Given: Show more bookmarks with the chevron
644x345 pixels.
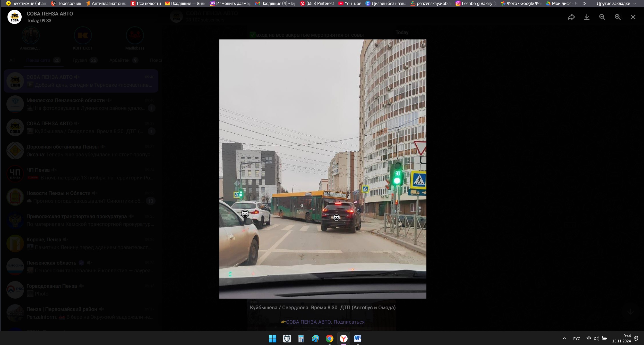Looking at the screenshot, I should [584, 3].
